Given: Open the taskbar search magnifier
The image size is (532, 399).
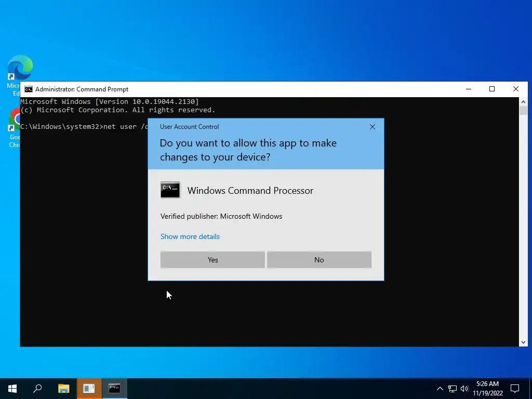Looking at the screenshot, I should coord(37,388).
